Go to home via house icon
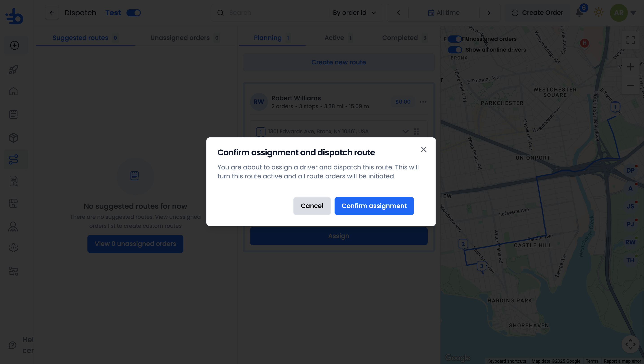The image size is (644, 364). (13, 91)
